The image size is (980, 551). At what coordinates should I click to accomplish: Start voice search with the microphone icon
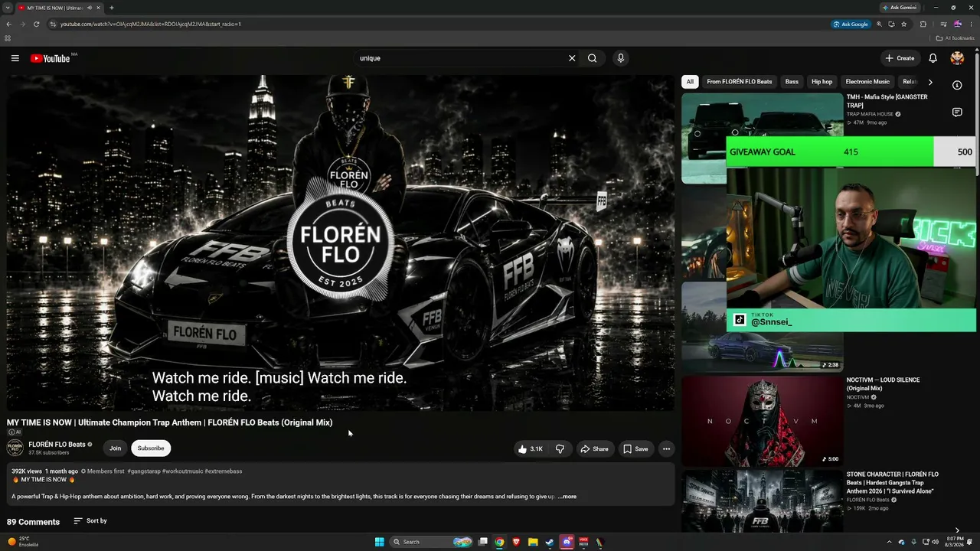(621, 58)
